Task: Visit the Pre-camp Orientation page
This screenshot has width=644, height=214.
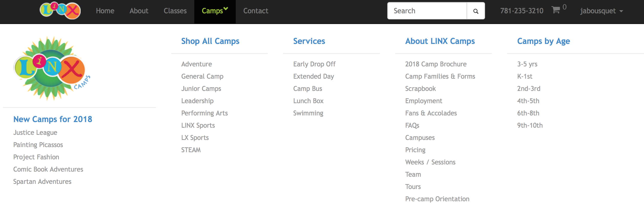Action: click(437, 199)
